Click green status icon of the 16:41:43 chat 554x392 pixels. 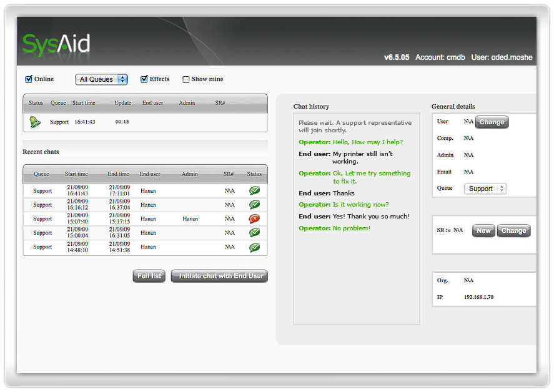pyautogui.click(x=254, y=190)
